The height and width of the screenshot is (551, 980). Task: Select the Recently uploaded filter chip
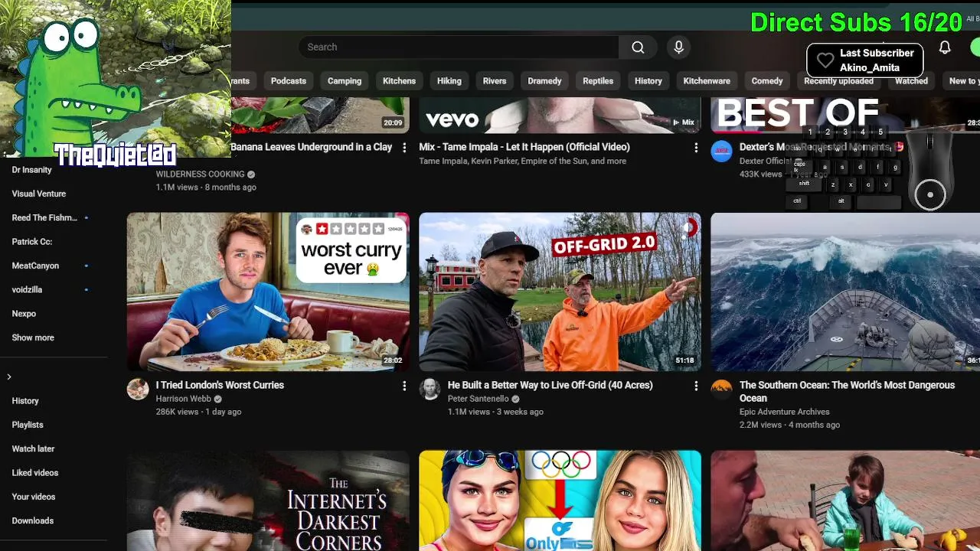(838, 81)
